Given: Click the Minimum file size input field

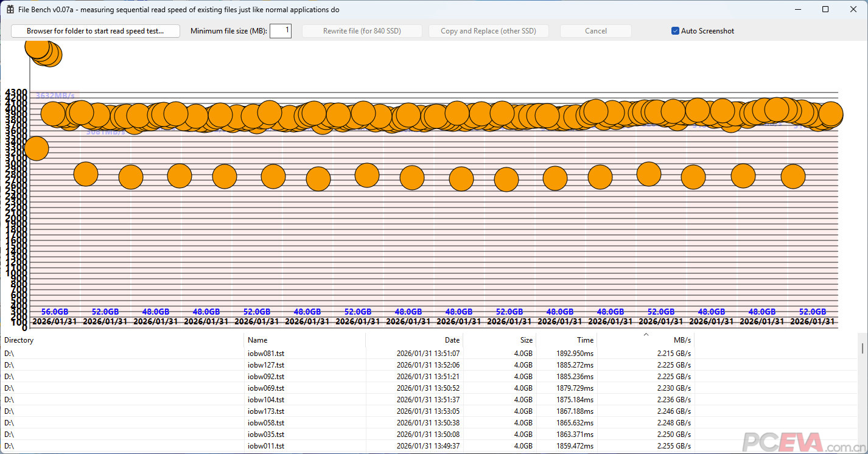Looking at the screenshot, I should point(281,31).
